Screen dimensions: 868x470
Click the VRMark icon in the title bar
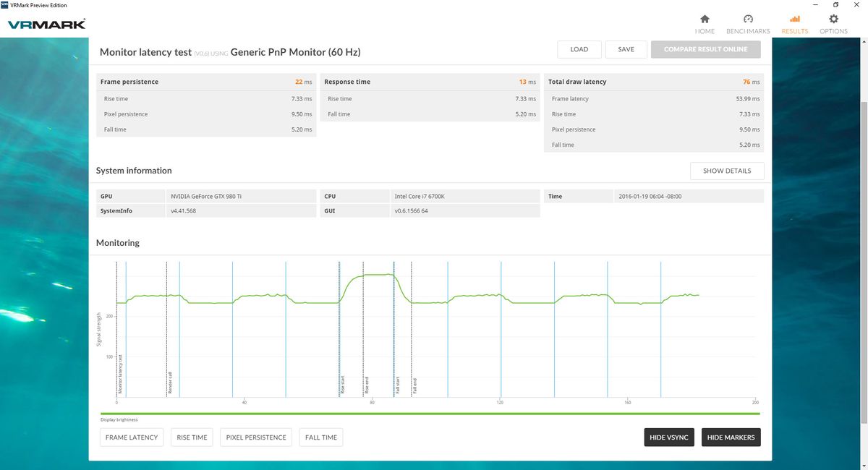click(6, 4)
